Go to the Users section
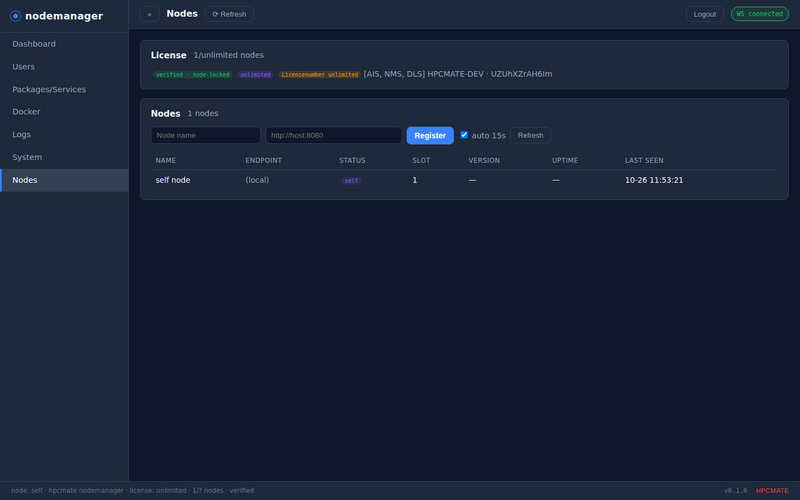 pyautogui.click(x=64, y=67)
